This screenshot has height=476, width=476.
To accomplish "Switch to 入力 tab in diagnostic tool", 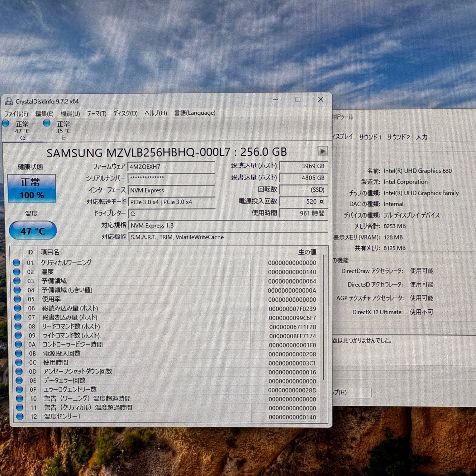I will [422, 137].
